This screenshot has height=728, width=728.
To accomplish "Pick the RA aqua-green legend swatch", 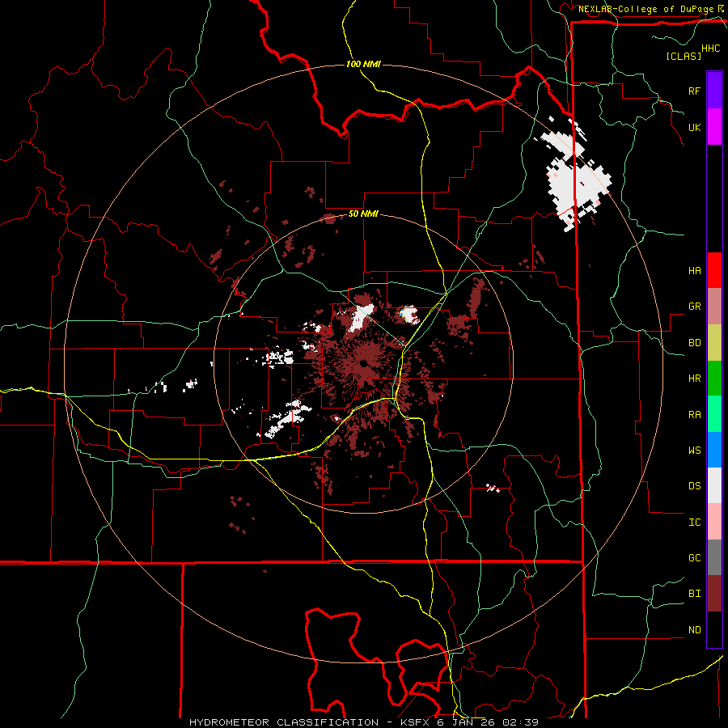I will point(714,414).
